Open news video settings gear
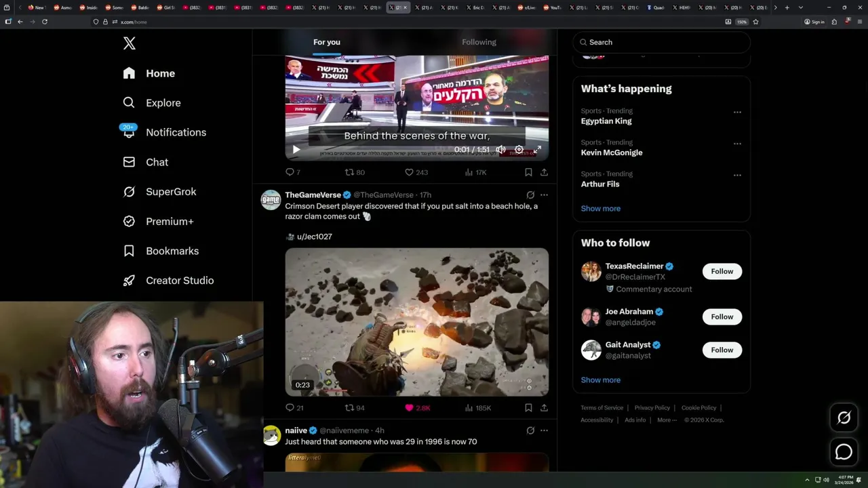Viewport: 868px width, 488px height. 519,150
